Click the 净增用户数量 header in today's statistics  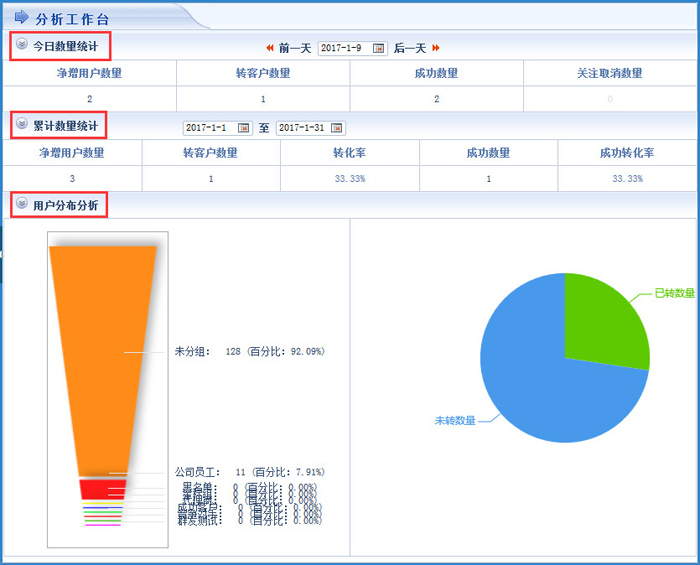pos(89,73)
